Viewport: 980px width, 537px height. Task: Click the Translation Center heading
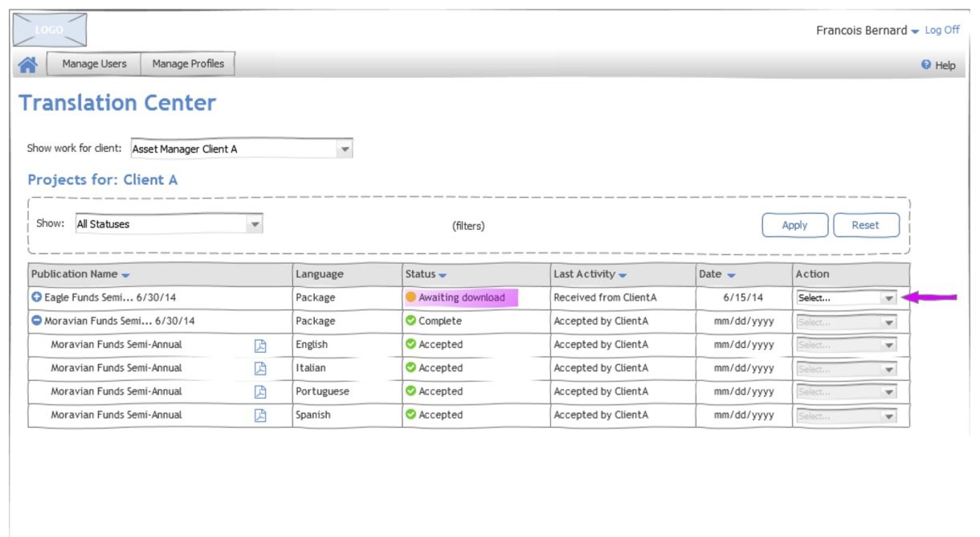(117, 103)
